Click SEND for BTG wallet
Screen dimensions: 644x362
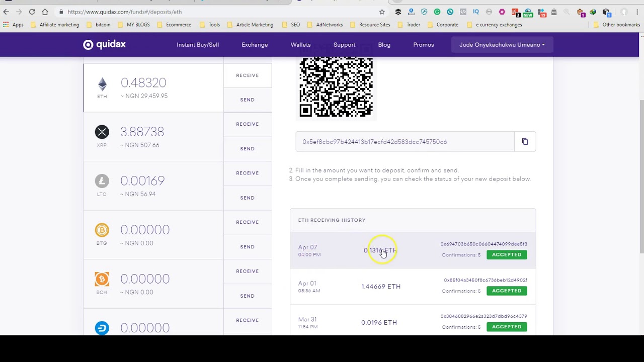(x=248, y=247)
